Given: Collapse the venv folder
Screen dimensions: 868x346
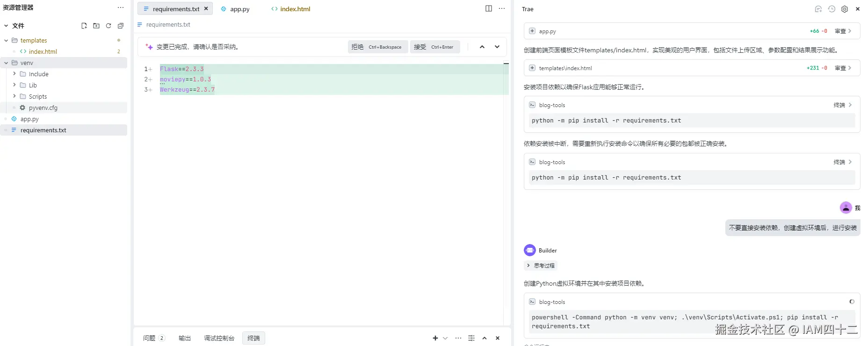Looking at the screenshot, I should coord(6,63).
